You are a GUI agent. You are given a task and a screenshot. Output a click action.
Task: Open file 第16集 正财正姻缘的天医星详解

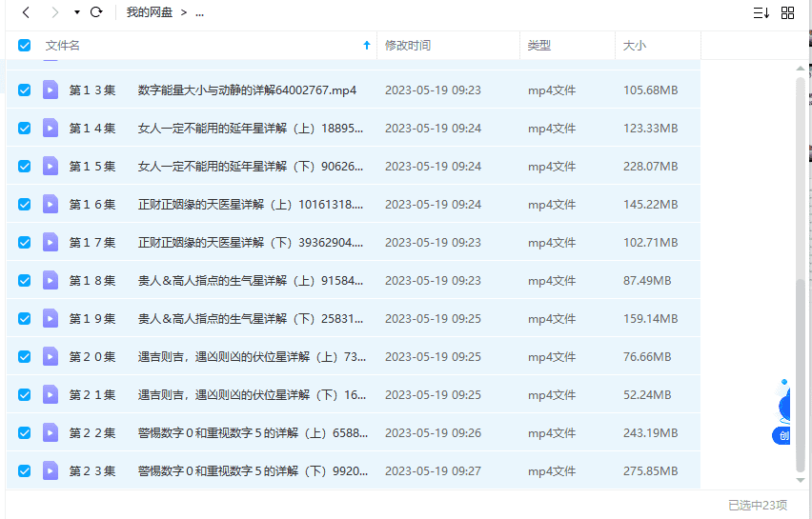point(250,205)
